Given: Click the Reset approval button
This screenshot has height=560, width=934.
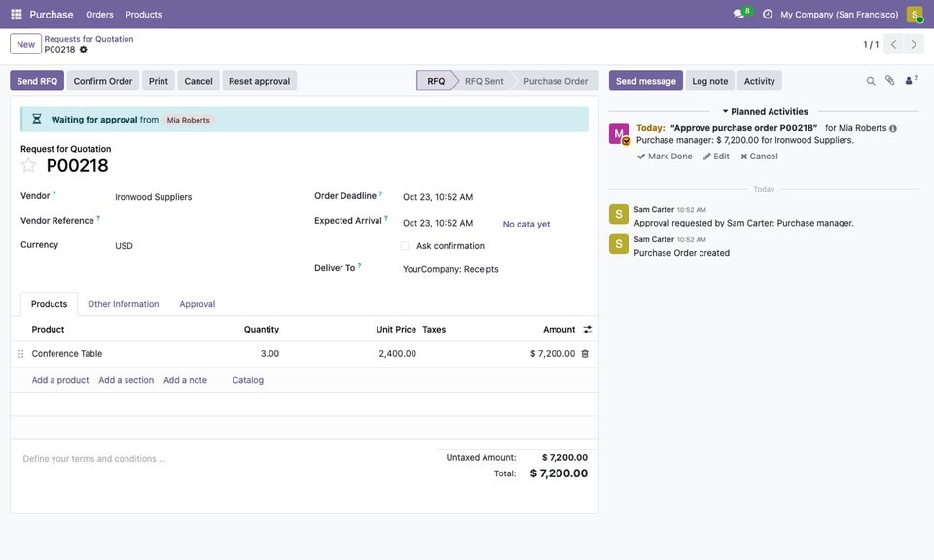Looking at the screenshot, I should click(x=259, y=81).
